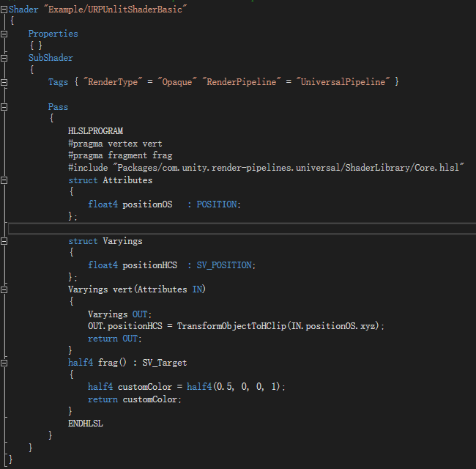
Task: Click IN.positionOS.xyz argument
Action: 332,326
